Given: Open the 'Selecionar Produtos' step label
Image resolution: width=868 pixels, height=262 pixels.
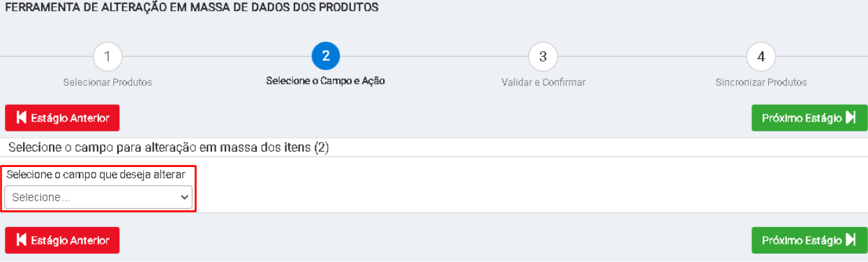Looking at the screenshot, I should [x=107, y=82].
